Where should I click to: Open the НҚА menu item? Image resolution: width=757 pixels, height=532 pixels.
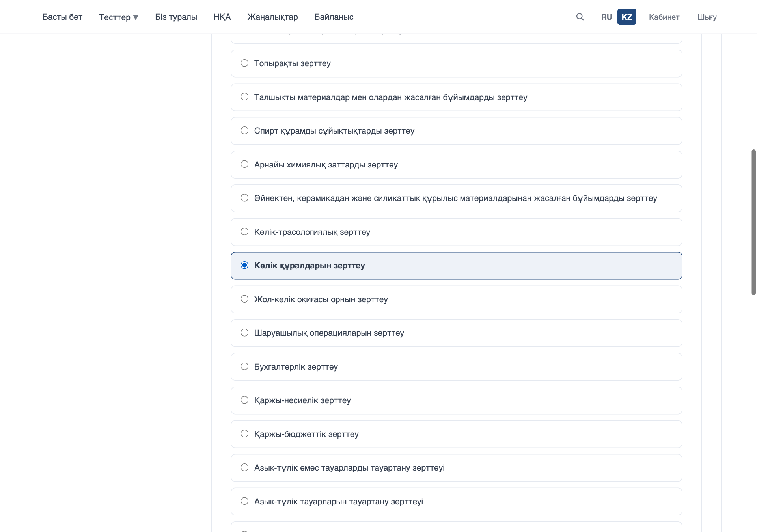coord(222,17)
